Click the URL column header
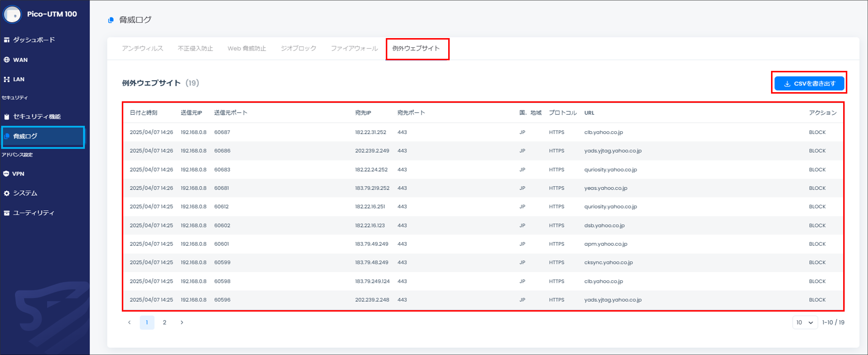This screenshot has width=868, height=355. tap(589, 113)
